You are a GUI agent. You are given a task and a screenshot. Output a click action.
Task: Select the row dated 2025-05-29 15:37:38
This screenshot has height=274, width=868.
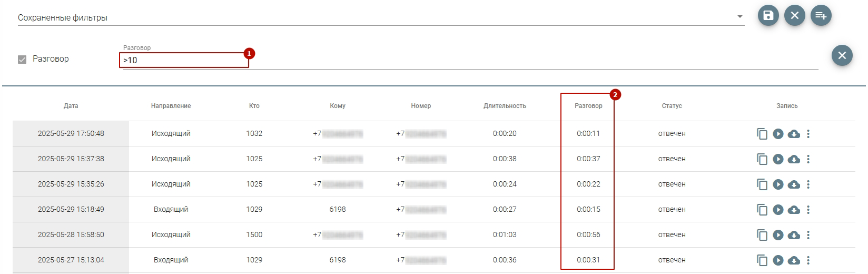pos(71,159)
